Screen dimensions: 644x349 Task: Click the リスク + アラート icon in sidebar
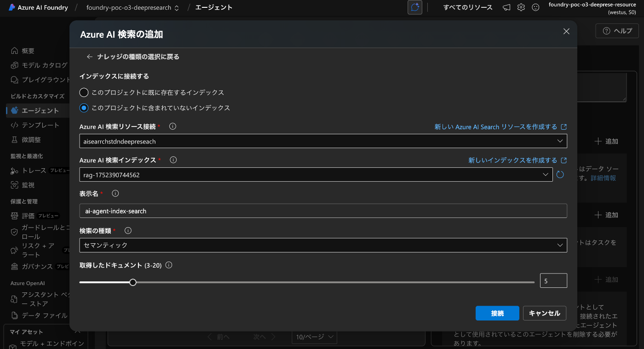point(14,250)
